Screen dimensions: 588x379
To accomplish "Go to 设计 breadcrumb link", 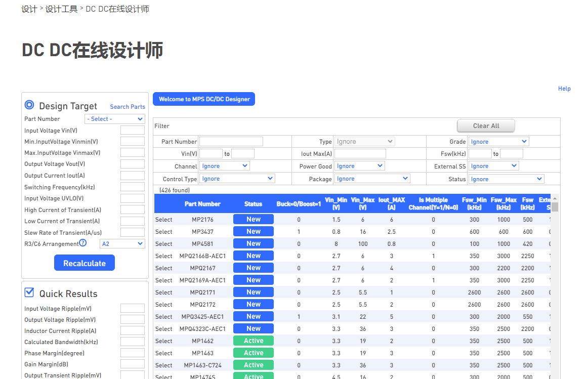I will [x=29, y=9].
